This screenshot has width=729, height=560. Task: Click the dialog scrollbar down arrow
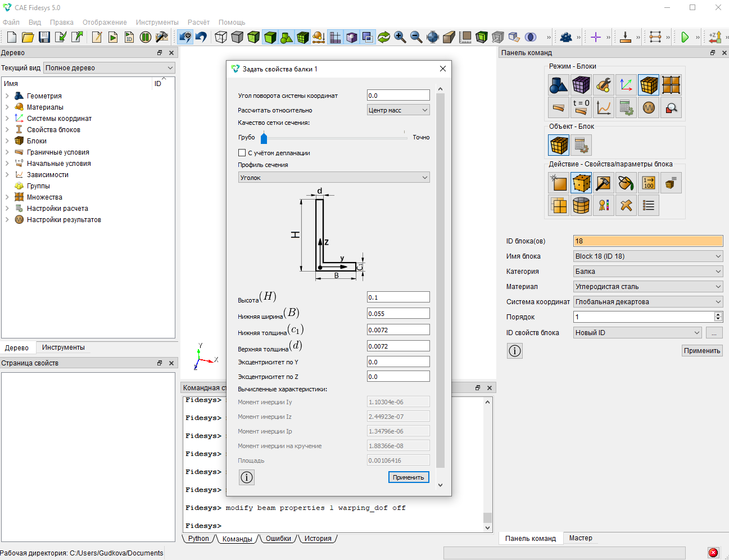click(x=440, y=485)
